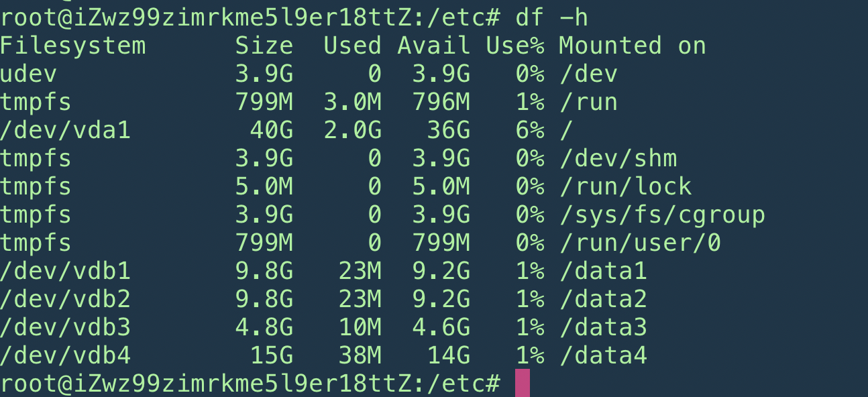Click the 'df -h' command text
The width and height of the screenshot is (868, 397).
pyautogui.click(x=551, y=17)
